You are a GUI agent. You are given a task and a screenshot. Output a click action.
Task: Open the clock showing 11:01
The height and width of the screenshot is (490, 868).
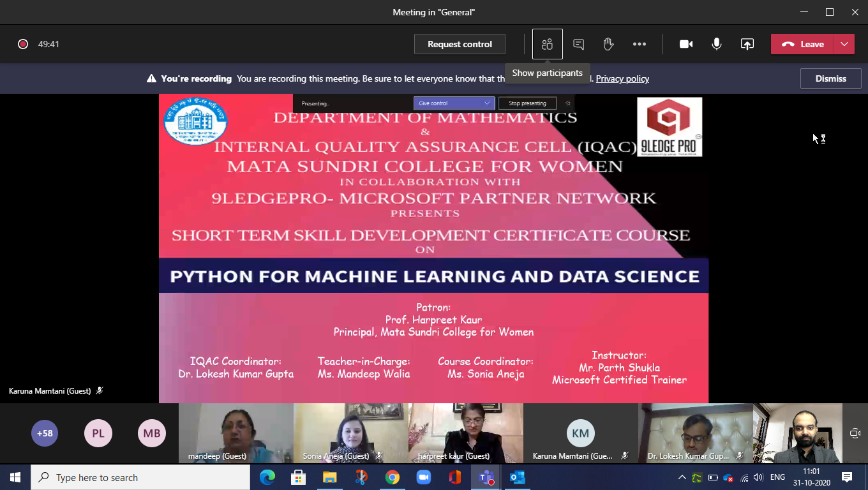click(812, 477)
